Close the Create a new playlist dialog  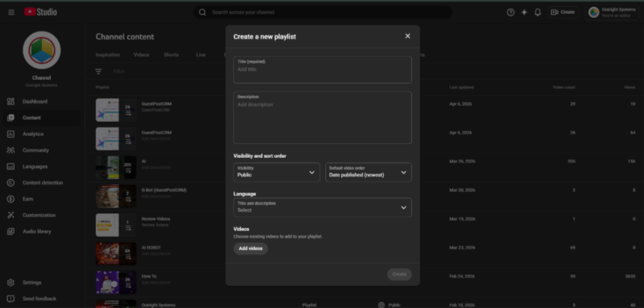pyautogui.click(x=407, y=37)
